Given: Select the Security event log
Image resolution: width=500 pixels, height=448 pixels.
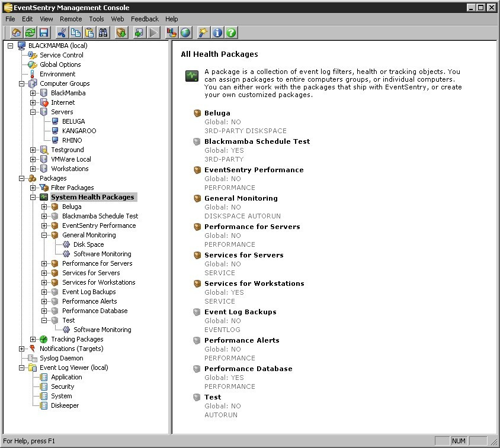Looking at the screenshot, I should click(63, 386).
